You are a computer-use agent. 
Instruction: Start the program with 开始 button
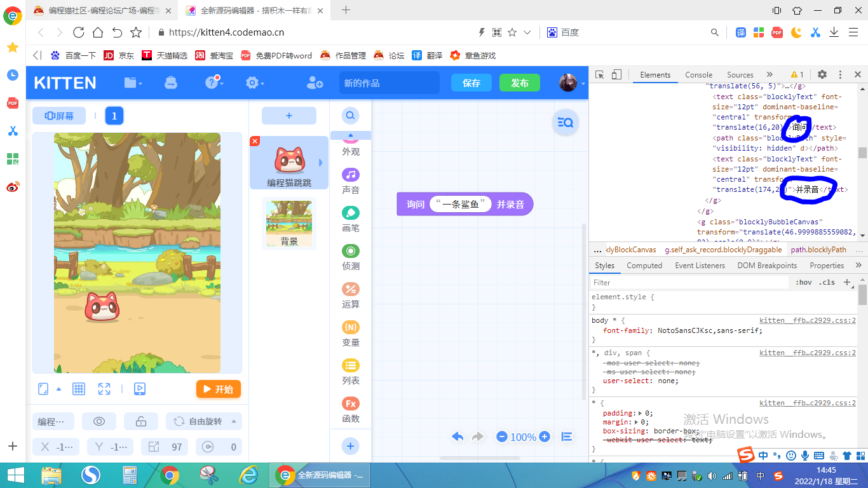219,389
